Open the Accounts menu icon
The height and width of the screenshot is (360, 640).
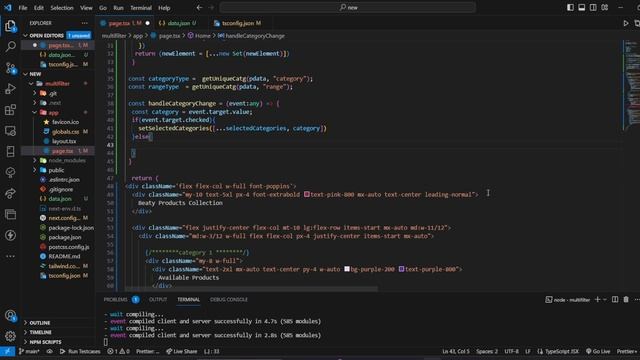click(10, 315)
